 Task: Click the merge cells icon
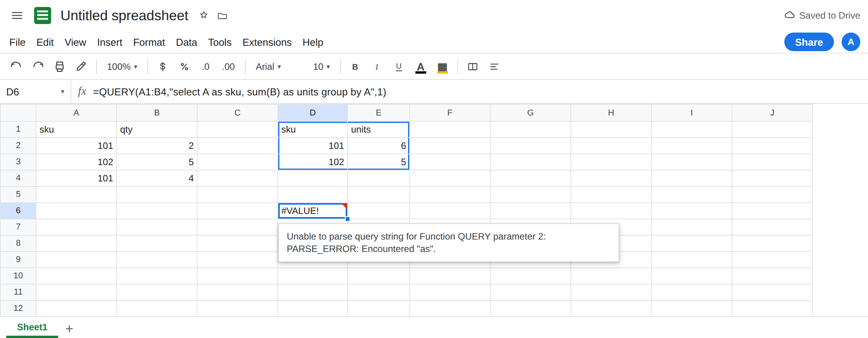[473, 67]
